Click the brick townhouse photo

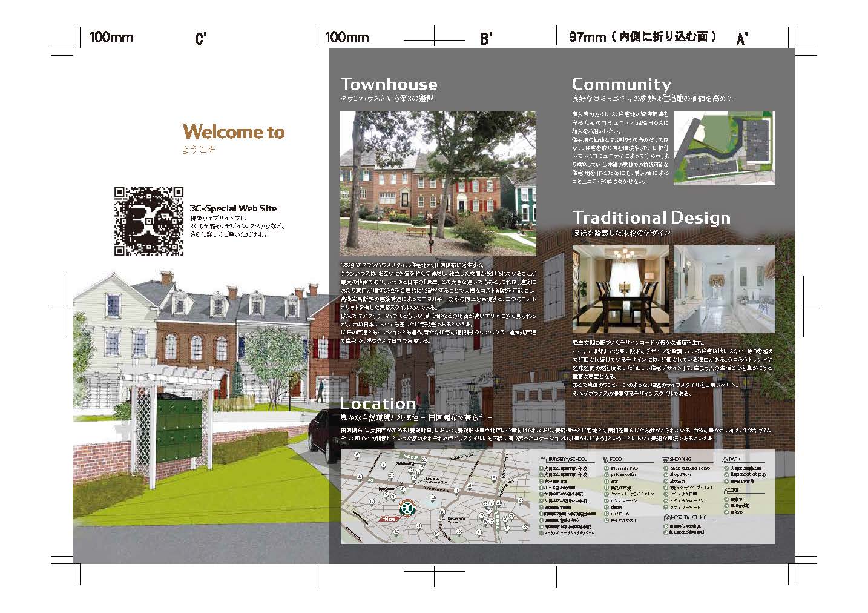coord(438,184)
